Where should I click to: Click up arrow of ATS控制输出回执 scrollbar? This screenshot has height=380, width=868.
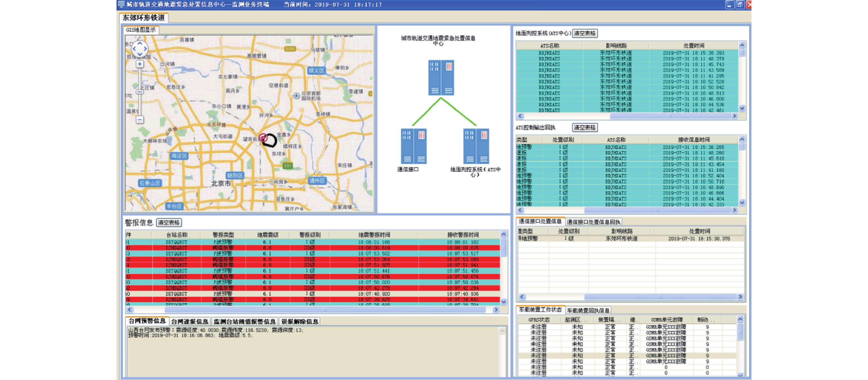[742, 139]
